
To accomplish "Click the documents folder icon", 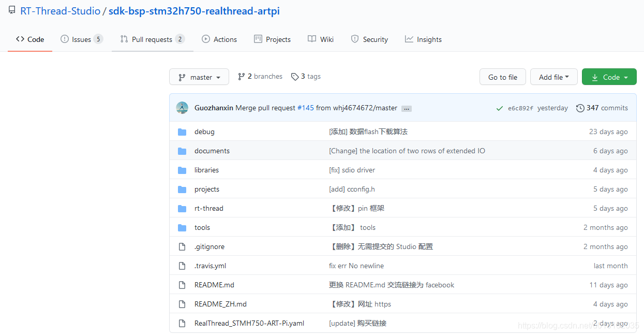I will click(182, 151).
